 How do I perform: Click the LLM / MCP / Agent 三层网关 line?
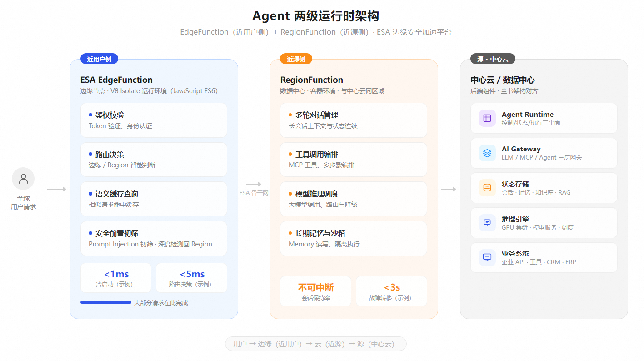542,157
